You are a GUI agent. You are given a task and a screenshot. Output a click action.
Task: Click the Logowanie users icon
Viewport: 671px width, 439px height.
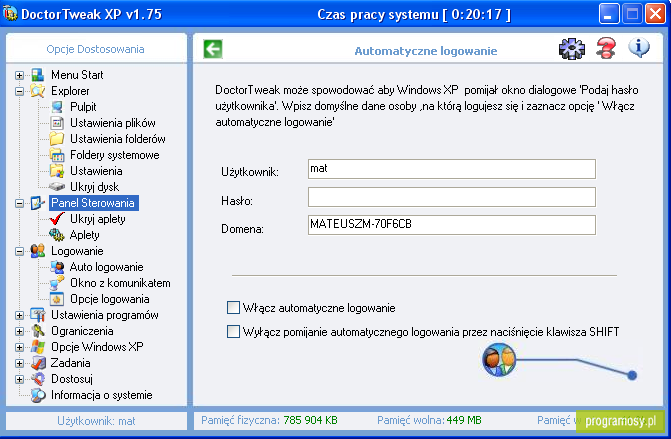[38, 251]
